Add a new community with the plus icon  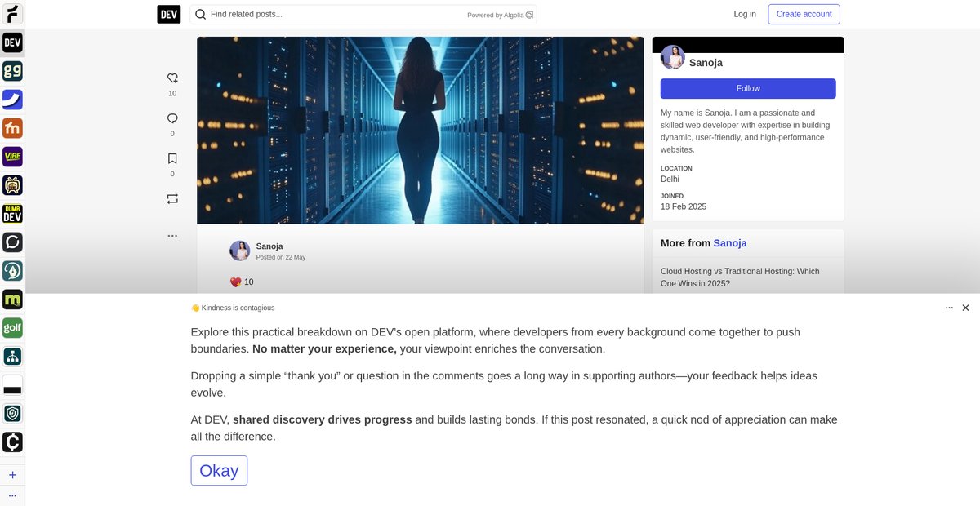(12, 475)
